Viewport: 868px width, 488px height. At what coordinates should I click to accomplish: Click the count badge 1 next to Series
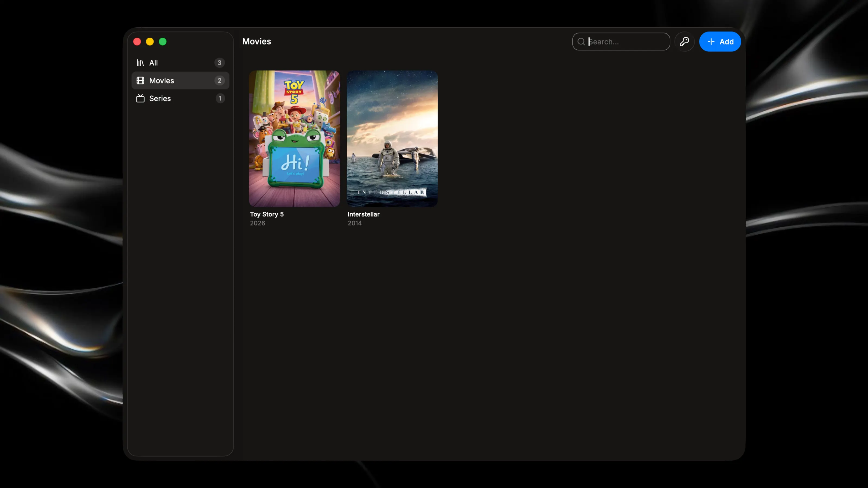point(220,98)
